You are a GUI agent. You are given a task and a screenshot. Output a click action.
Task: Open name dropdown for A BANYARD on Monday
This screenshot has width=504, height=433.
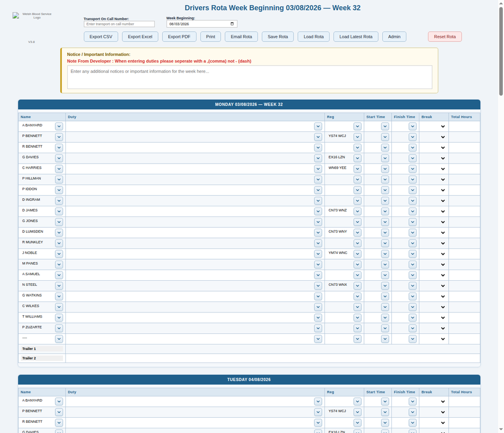59,126
